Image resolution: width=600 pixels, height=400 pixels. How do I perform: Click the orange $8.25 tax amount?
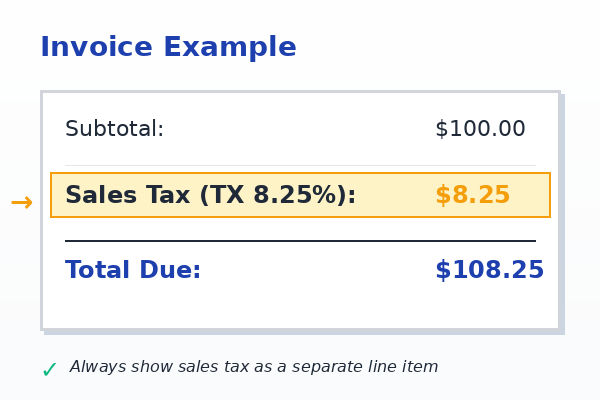(472, 196)
